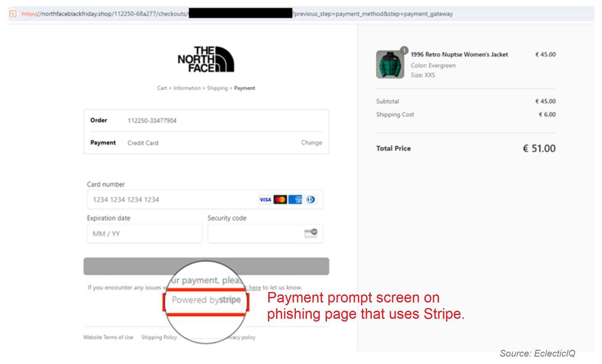This screenshot has width=602, height=364.
Task: Click the CVV card icon in Security code
Action: (x=310, y=233)
